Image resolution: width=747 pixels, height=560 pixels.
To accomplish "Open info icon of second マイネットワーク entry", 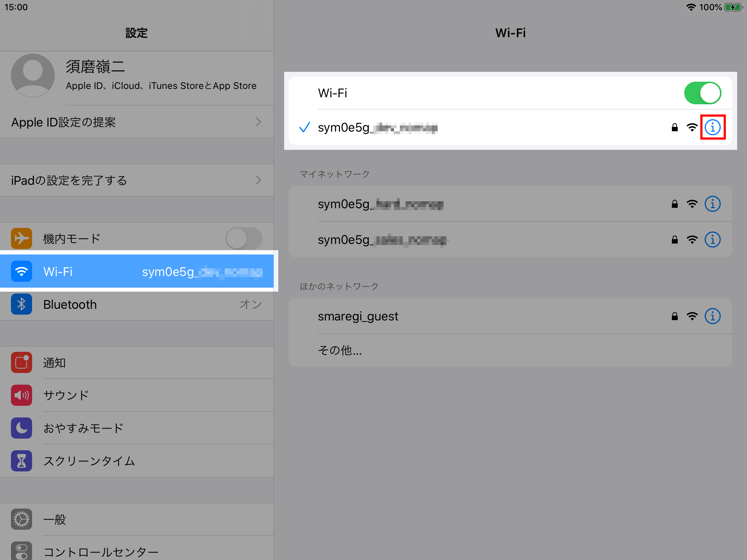I will (712, 240).
